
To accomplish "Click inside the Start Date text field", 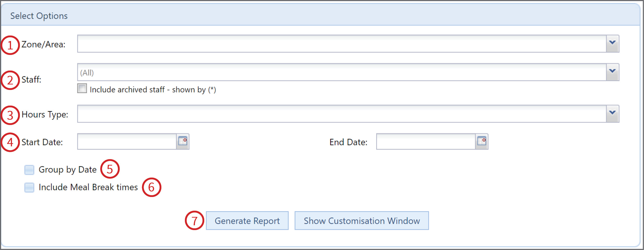I will pos(127,142).
